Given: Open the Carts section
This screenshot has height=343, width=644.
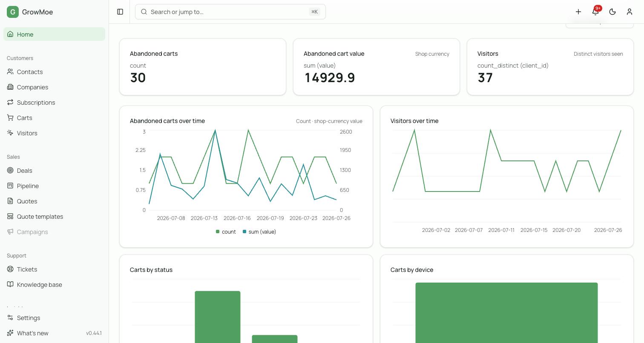Looking at the screenshot, I should pyautogui.click(x=54, y=118).
